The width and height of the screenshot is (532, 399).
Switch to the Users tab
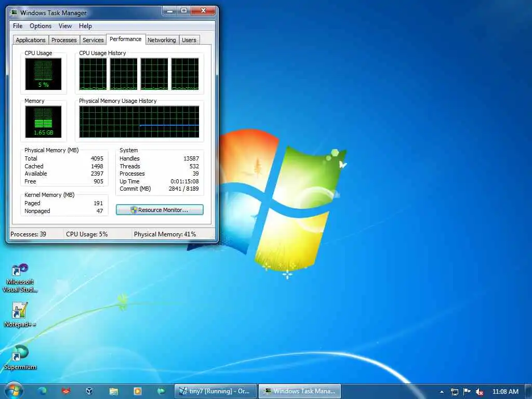[189, 40]
